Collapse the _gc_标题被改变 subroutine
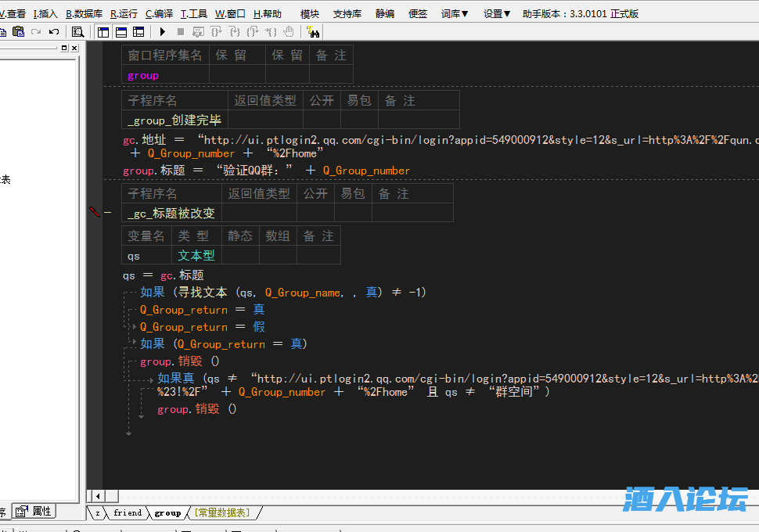 pos(108,212)
